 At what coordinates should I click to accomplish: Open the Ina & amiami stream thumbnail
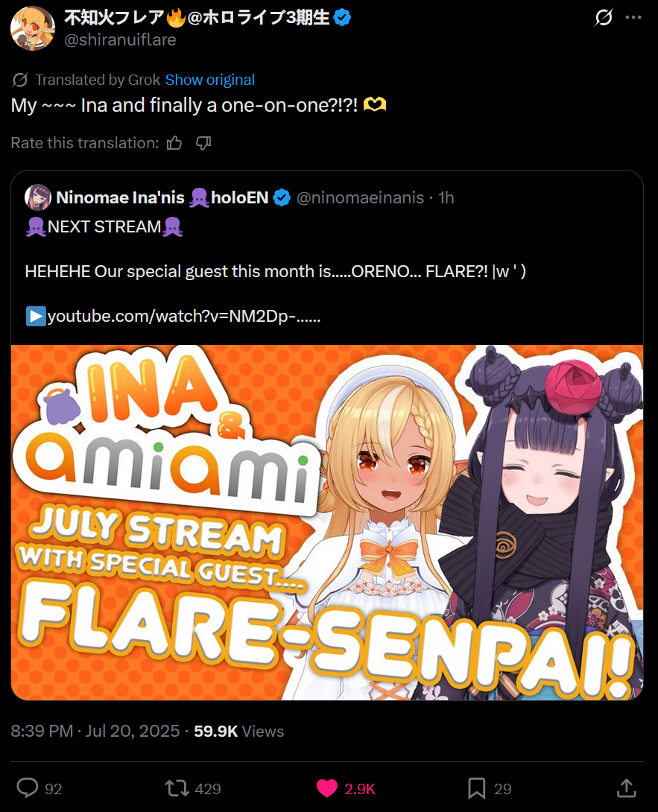(x=327, y=522)
